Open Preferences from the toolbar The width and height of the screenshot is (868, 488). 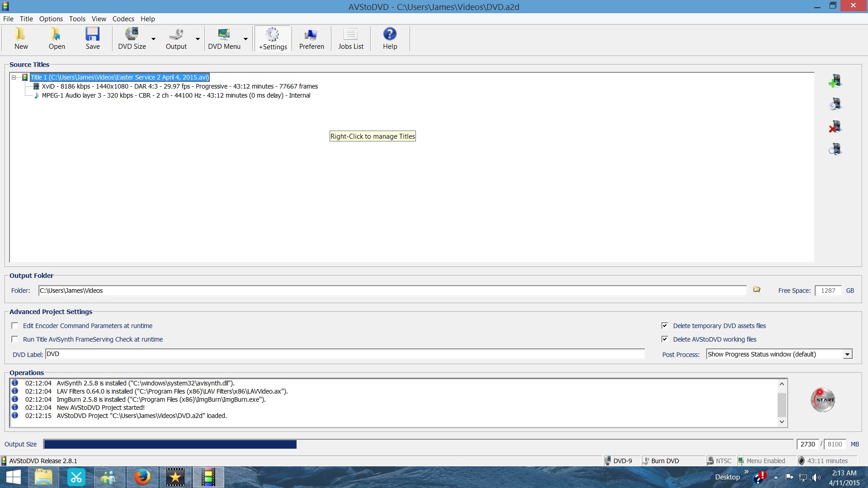coord(311,38)
